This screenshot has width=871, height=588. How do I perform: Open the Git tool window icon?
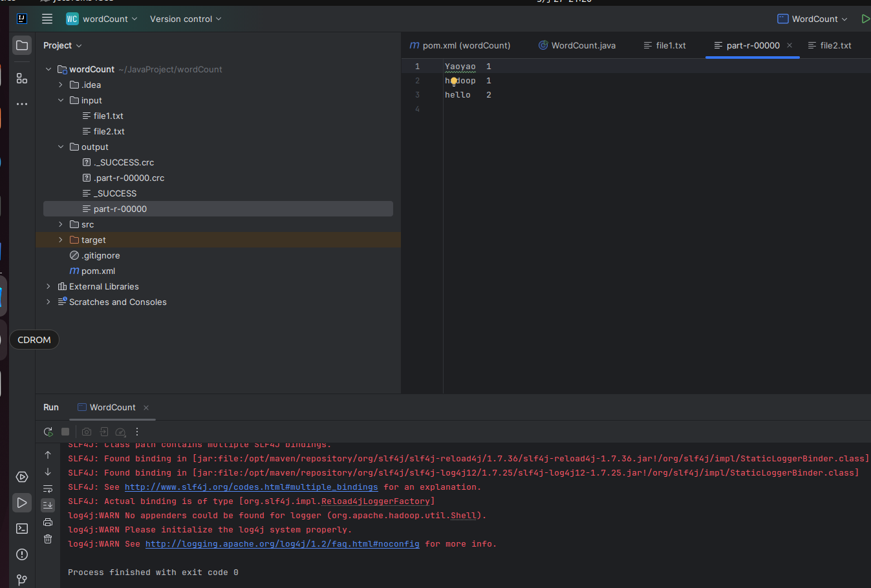(22, 580)
